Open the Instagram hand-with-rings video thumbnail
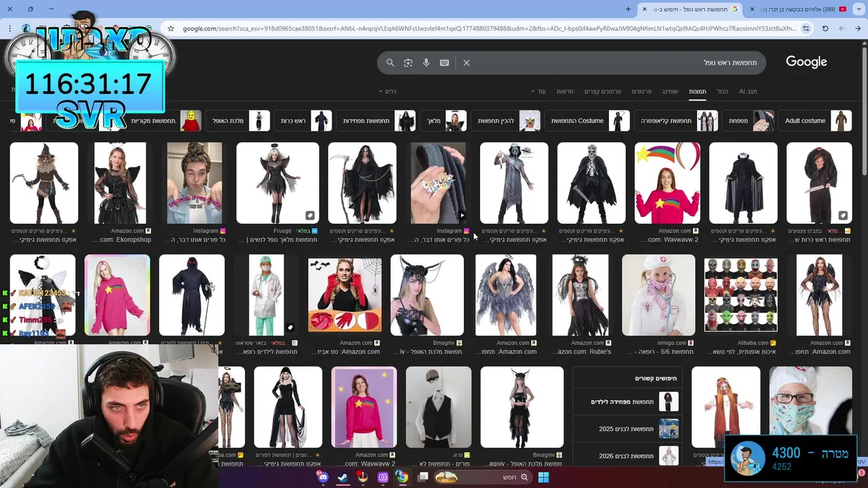 click(x=438, y=183)
